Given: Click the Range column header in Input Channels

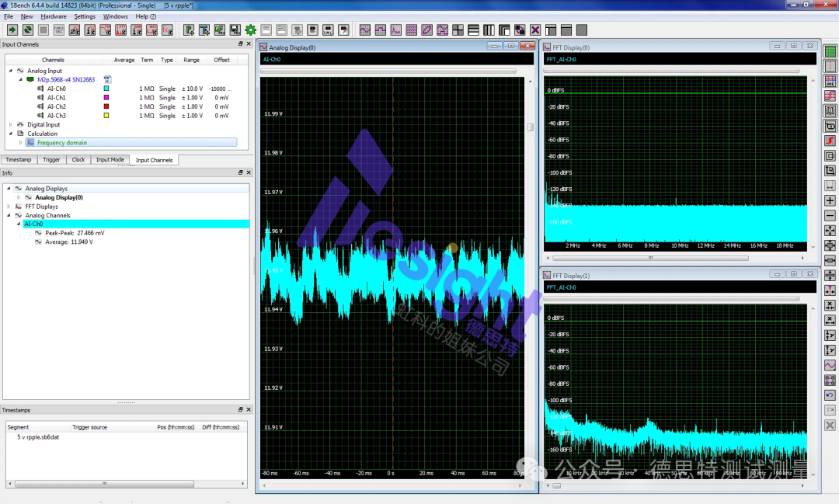Looking at the screenshot, I should (192, 60).
